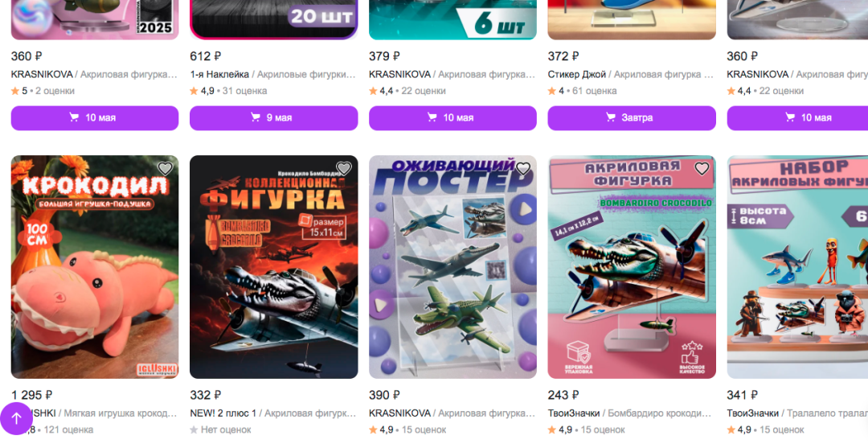Click the 243 ₽ price
The width and height of the screenshot is (868, 444).
563,395
